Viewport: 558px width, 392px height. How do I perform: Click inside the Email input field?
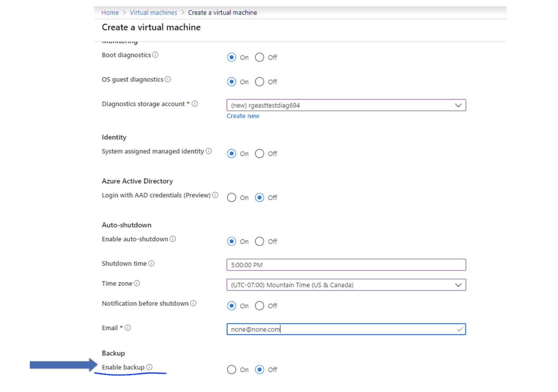(346, 329)
